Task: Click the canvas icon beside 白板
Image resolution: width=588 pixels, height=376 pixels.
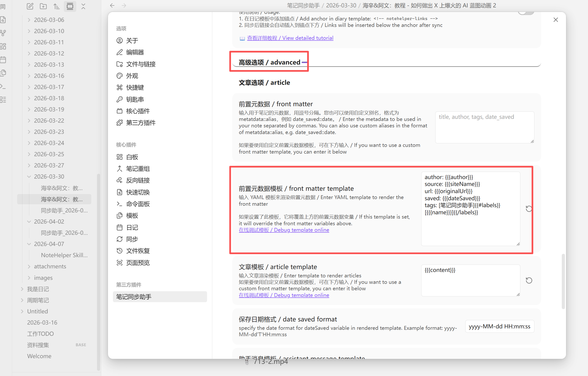Action: point(119,157)
